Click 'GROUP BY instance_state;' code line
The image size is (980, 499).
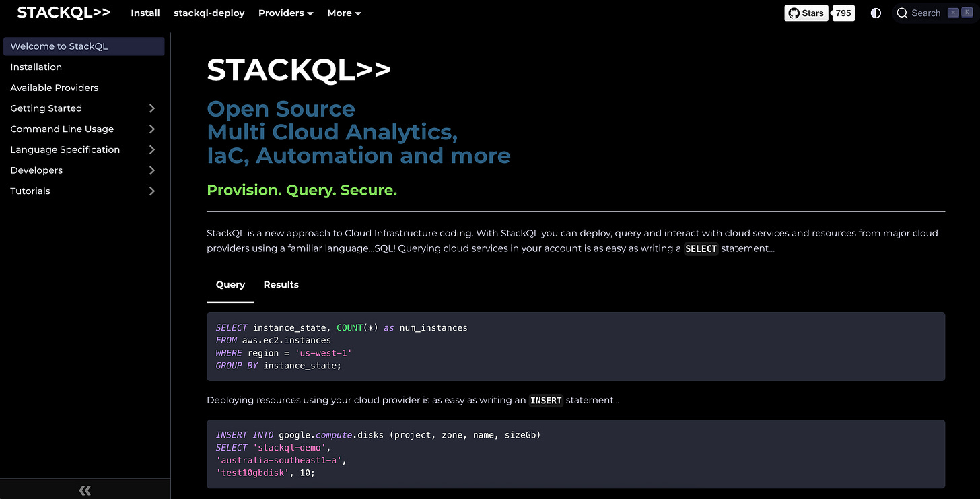[x=279, y=366]
